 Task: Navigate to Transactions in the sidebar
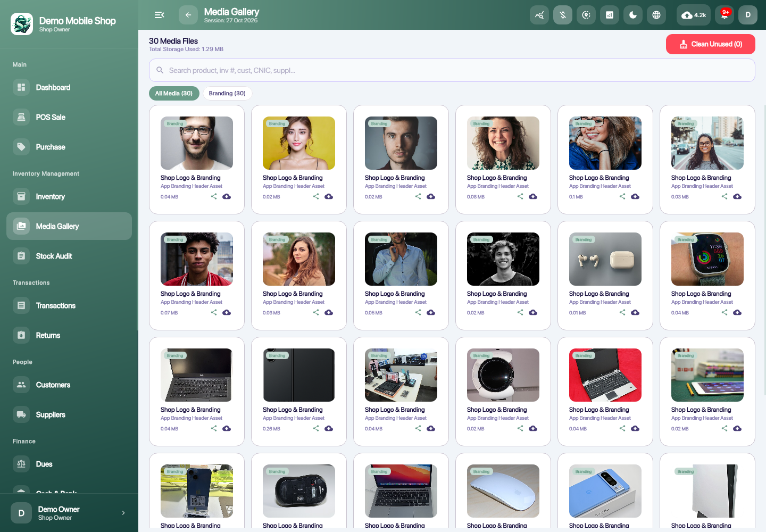pyautogui.click(x=69, y=305)
